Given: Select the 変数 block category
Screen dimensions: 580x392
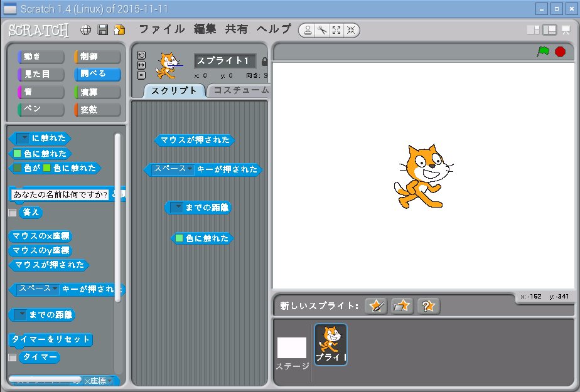Looking at the screenshot, I should tap(98, 109).
